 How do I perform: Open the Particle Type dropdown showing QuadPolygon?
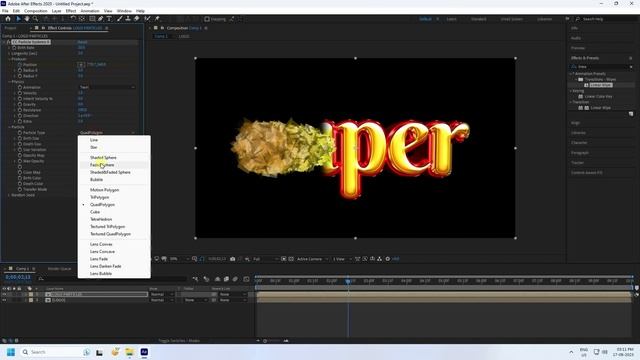click(107, 133)
